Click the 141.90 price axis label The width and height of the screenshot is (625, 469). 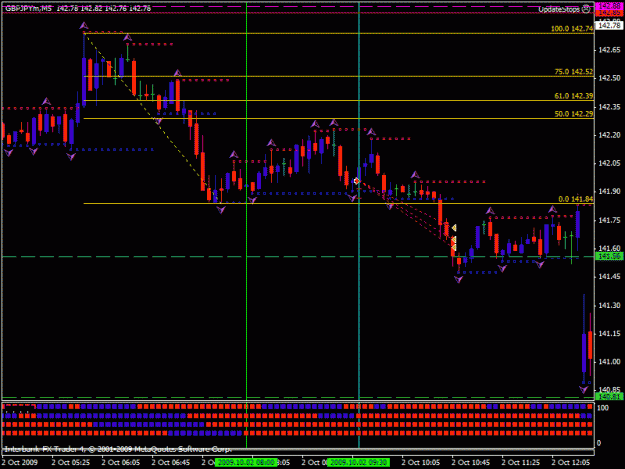coord(609,192)
